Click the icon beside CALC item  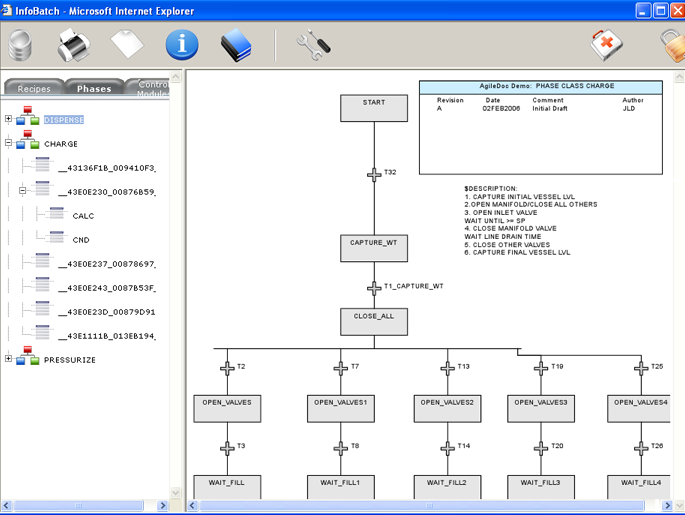click(57, 213)
